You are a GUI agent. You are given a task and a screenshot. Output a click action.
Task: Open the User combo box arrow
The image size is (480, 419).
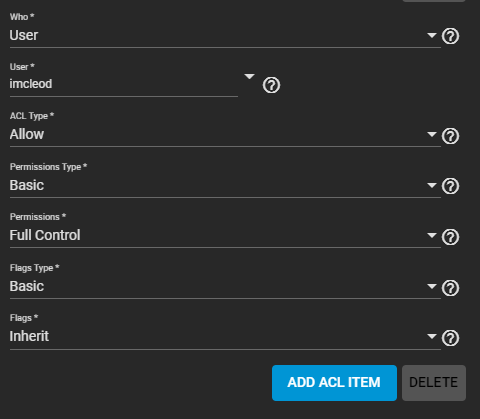coord(249,77)
